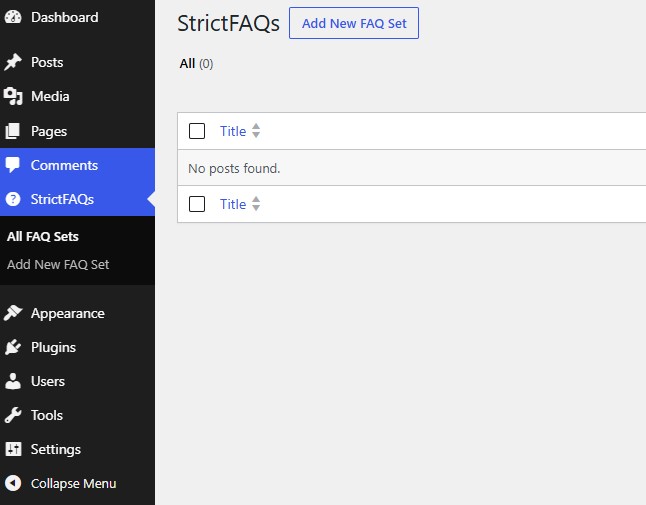Open the Add New FAQ Set submenu link
This screenshot has width=646, height=505.
tap(58, 264)
